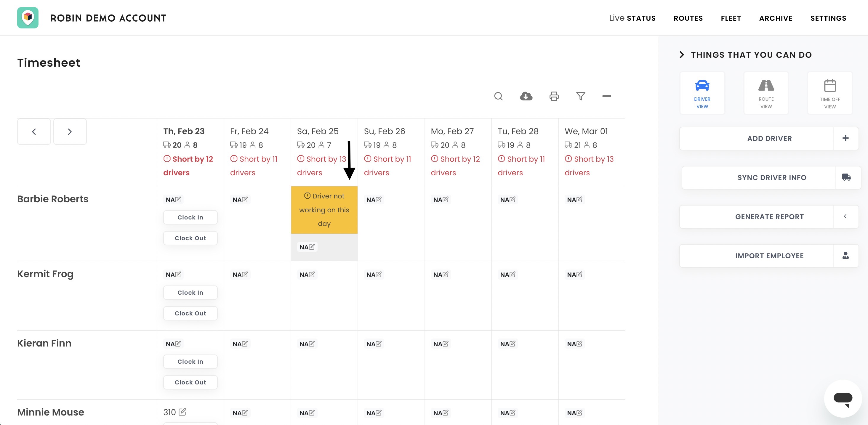Download timesheet via cloud icon

click(526, 96)
